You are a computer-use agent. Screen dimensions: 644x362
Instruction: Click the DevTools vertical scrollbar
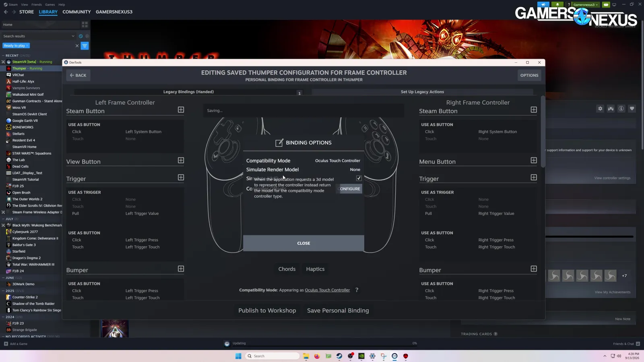coord(543,132)
